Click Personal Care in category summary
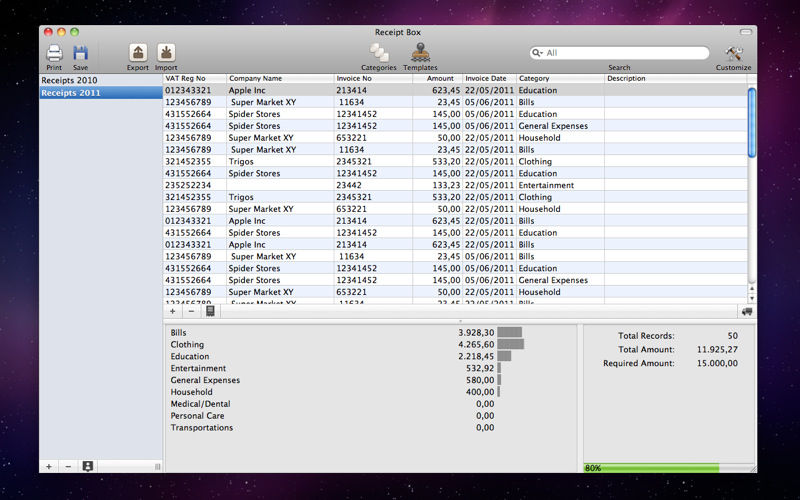Viewport: 800px width, 500px height. point(197,416)
